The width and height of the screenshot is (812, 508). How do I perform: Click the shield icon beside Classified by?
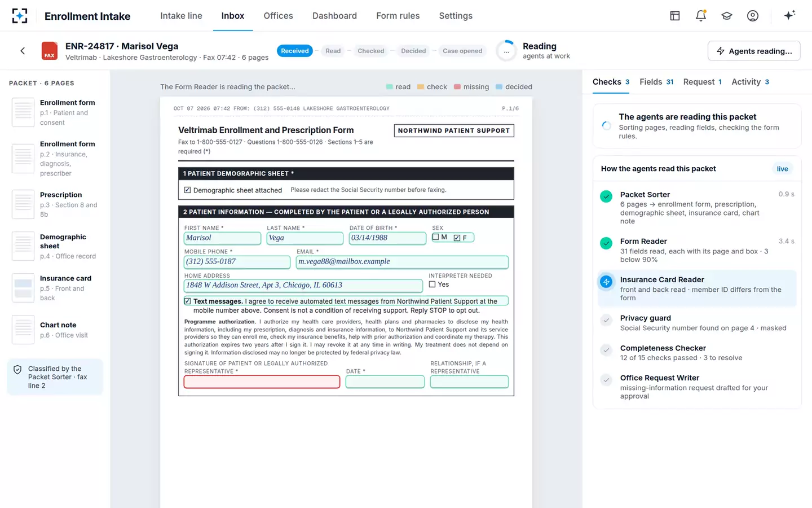pyautogui.click(x=17, y=370)
